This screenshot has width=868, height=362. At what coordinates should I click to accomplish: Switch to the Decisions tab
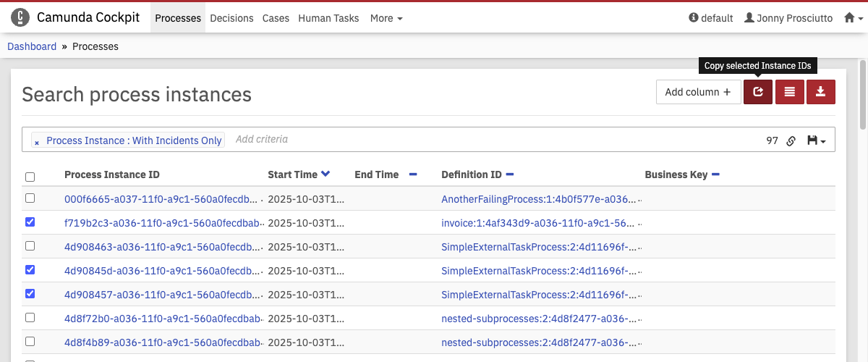pyautogui.click(x=231, y=18)
